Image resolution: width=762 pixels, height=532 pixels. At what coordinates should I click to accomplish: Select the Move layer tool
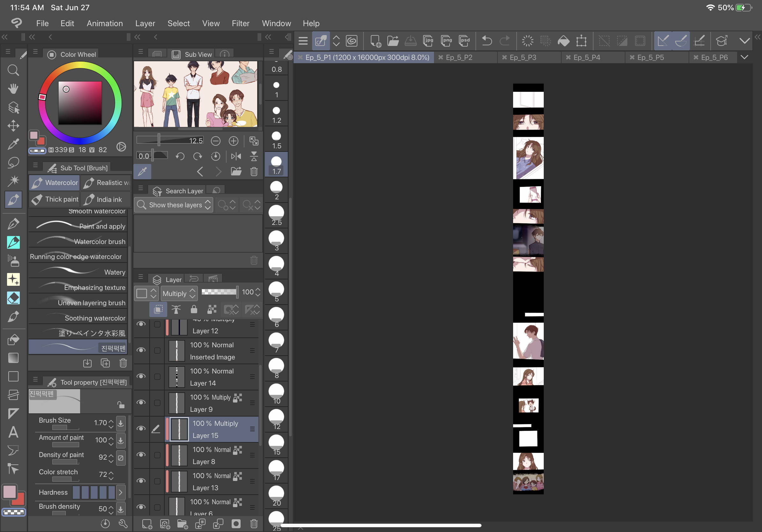point(13,126)
